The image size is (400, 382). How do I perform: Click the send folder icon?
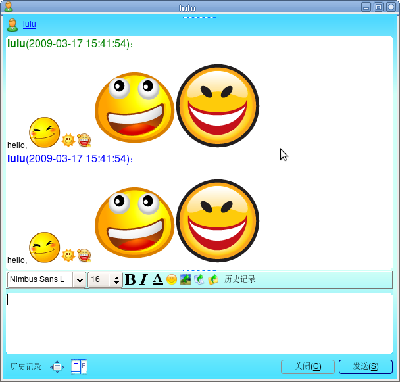pyautogui.click(x=213, y=279)
